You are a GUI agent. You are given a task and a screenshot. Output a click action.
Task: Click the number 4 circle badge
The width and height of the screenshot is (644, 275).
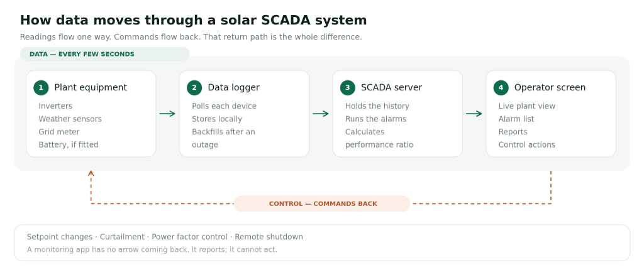click(x=501, y=88)
